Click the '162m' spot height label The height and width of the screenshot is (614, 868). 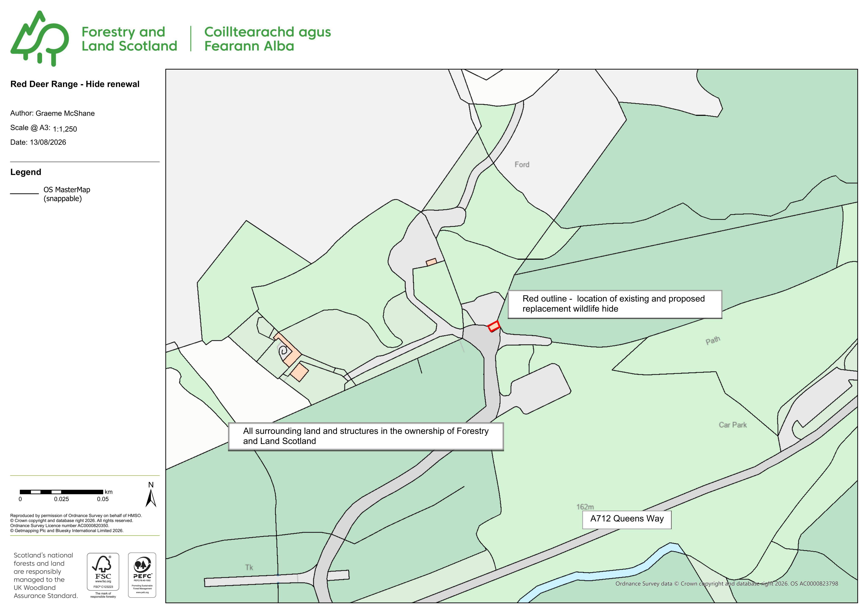pos(585,507)
